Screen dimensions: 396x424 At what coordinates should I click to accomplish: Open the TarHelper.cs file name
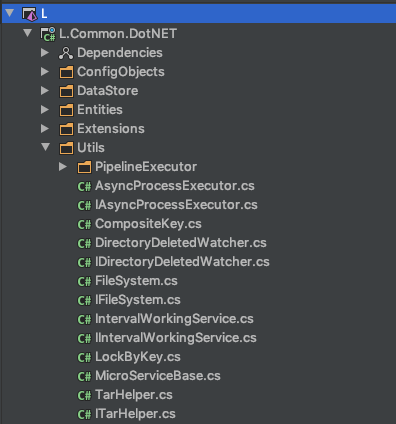click(x=134, y=395)
